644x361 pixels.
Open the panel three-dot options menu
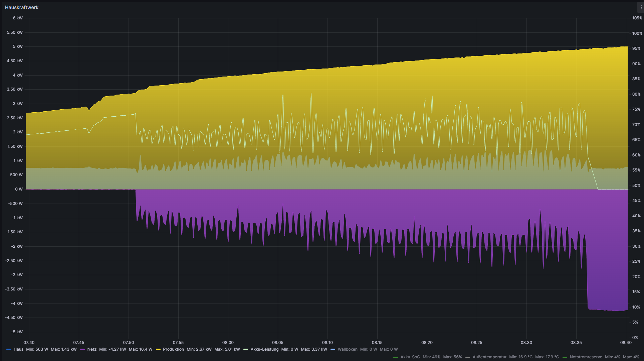641,7
